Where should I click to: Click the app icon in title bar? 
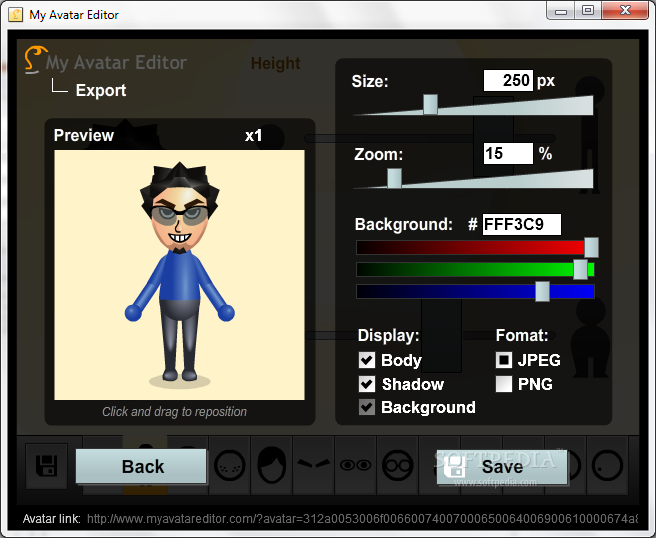click(x=15, y=15)
